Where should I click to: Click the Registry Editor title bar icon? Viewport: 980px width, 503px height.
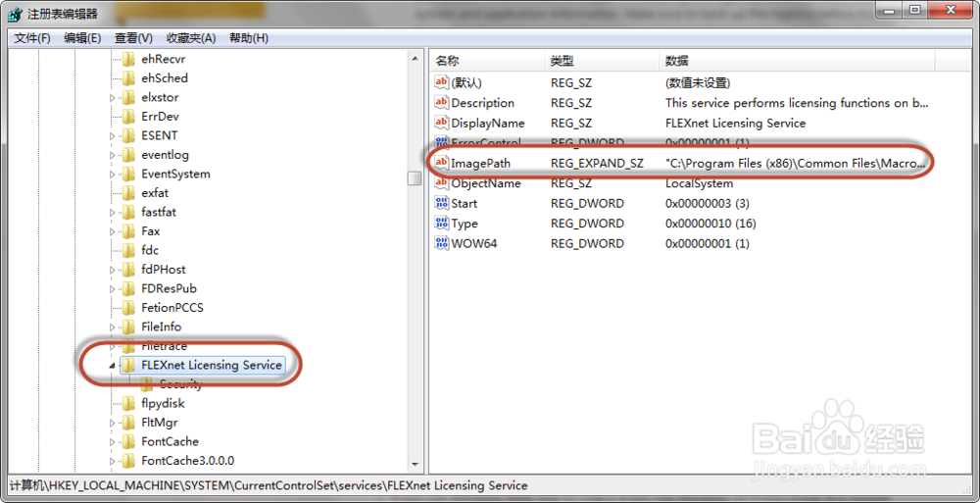point(15,13)
